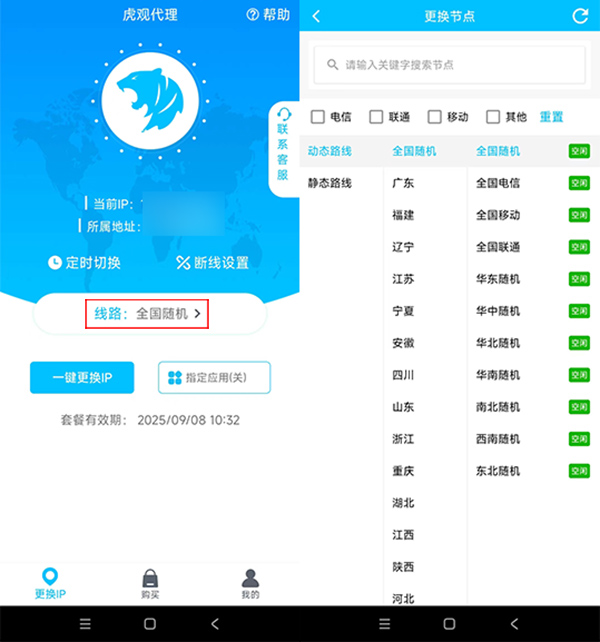Select the 华东随机 node
Viewport: 600px width, 642px height.
(x=498, y=279)
